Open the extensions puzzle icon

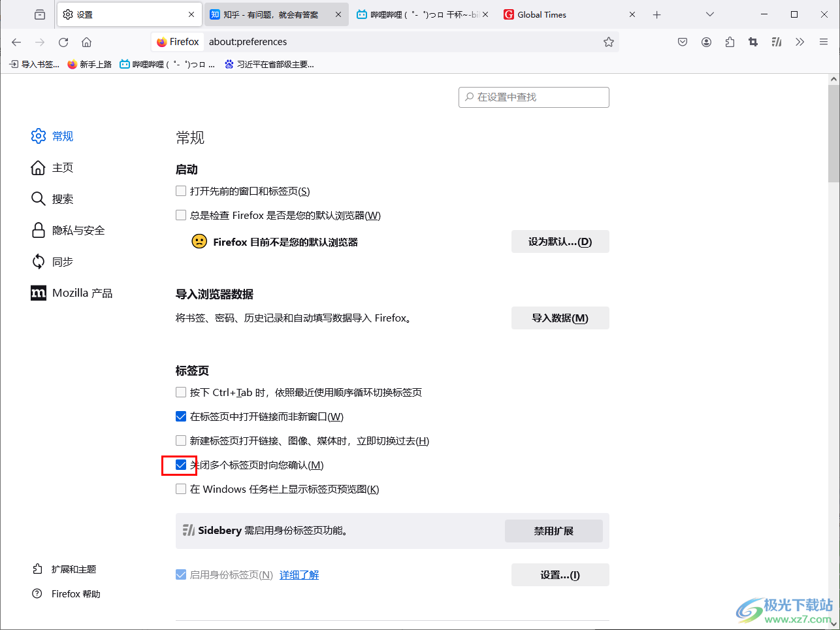click(730, 42)
